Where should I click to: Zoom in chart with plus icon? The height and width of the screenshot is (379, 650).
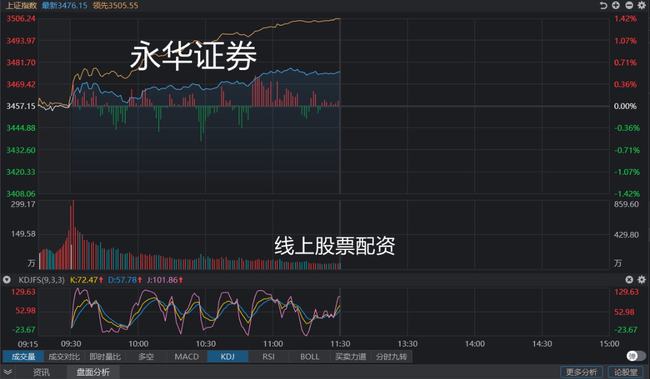616,5
